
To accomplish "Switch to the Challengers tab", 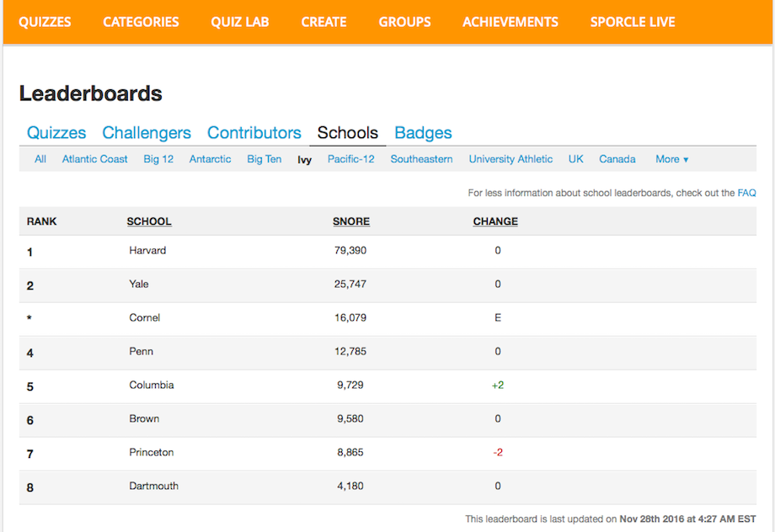I will [146, 132].
